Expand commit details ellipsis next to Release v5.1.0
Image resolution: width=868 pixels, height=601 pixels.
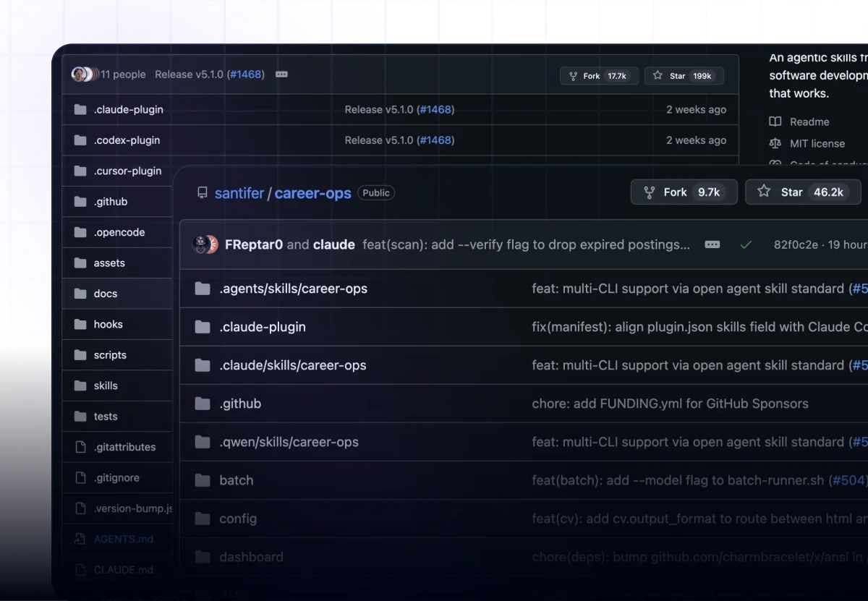(282, 74)
